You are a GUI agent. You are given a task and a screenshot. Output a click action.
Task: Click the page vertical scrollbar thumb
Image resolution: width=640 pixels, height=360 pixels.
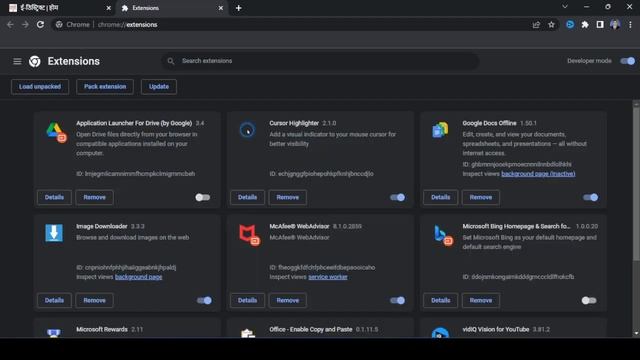pos(636,184)
